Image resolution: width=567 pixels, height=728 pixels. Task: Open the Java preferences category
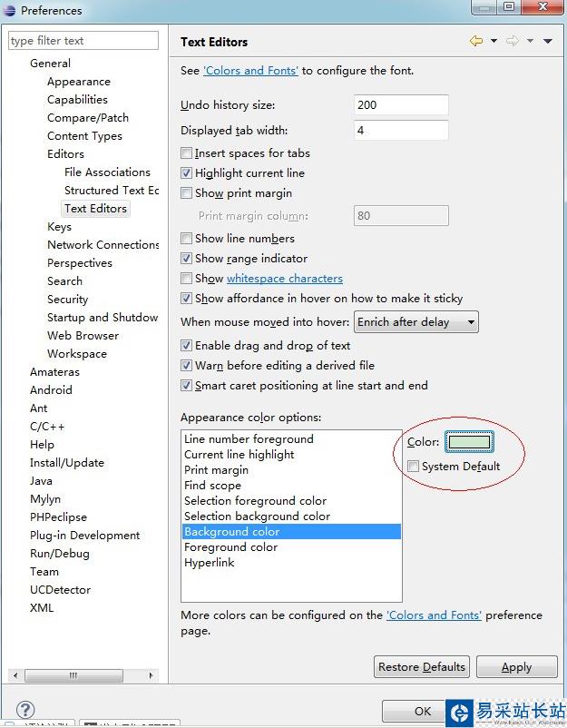pyautogui.click(x=41, y=481)
